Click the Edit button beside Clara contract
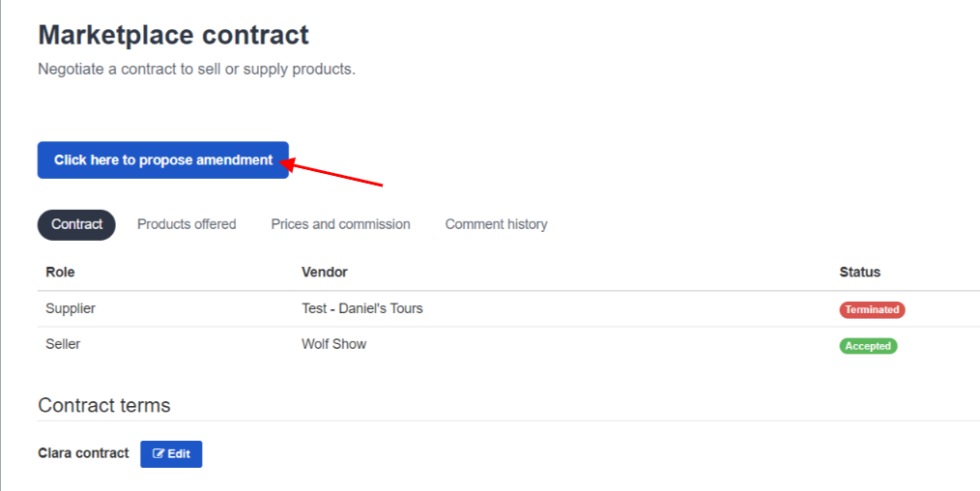Viewport: 980px width, 491px height. tap(171, 454)
